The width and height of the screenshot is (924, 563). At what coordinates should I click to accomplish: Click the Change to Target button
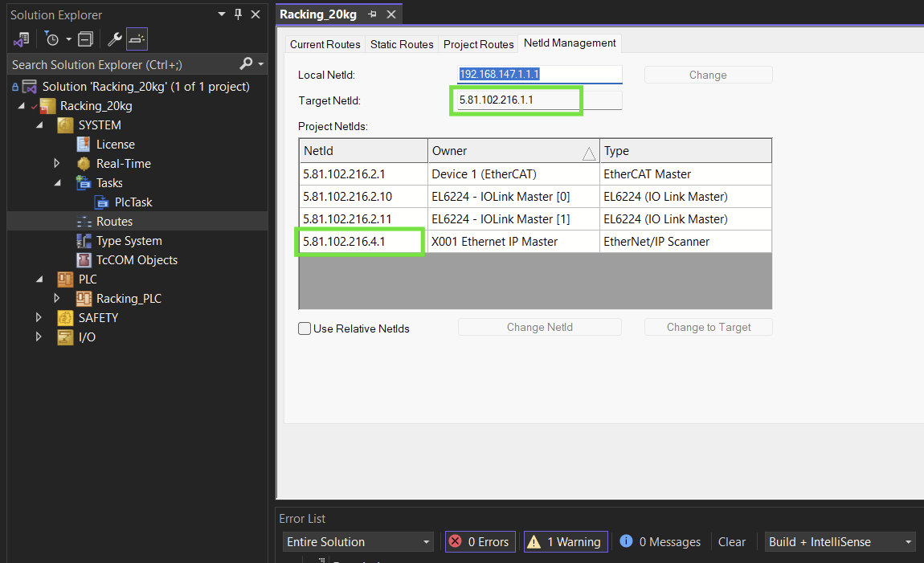click(709, 327)
